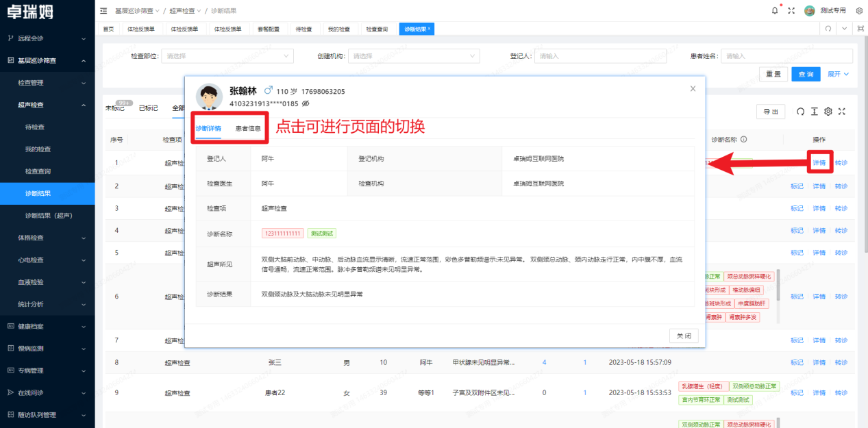The width and height of the screenshot is (868, 428).
Task: Close the 诊断结果 tab with its x
Action: click(x=430, y=29)
